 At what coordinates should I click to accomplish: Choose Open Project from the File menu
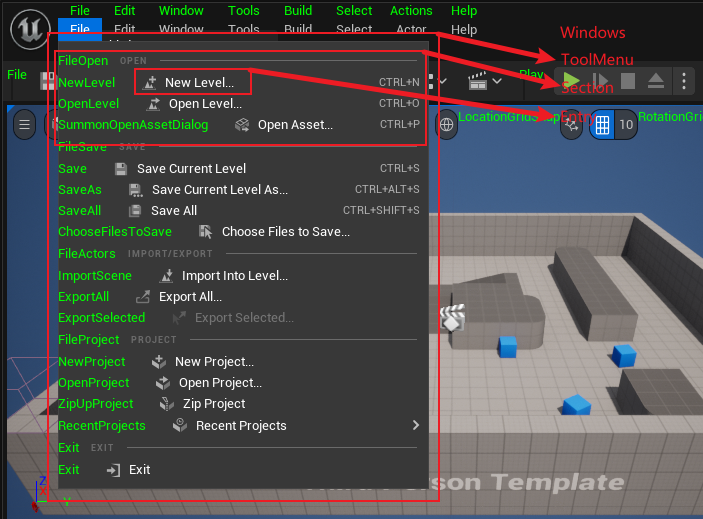[220, 383]
